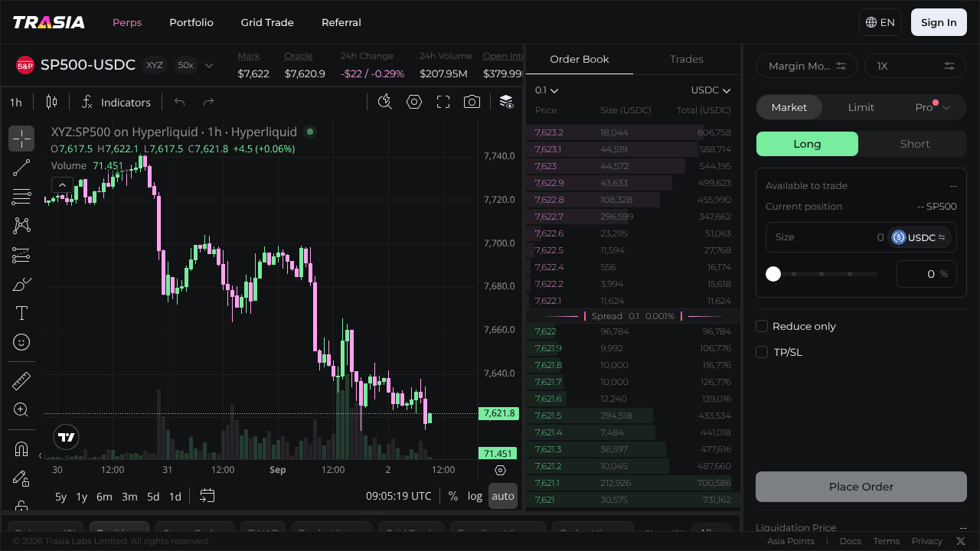980x551 pixels.
Task: Redo the last chart action
Action: tap(208, 102)
